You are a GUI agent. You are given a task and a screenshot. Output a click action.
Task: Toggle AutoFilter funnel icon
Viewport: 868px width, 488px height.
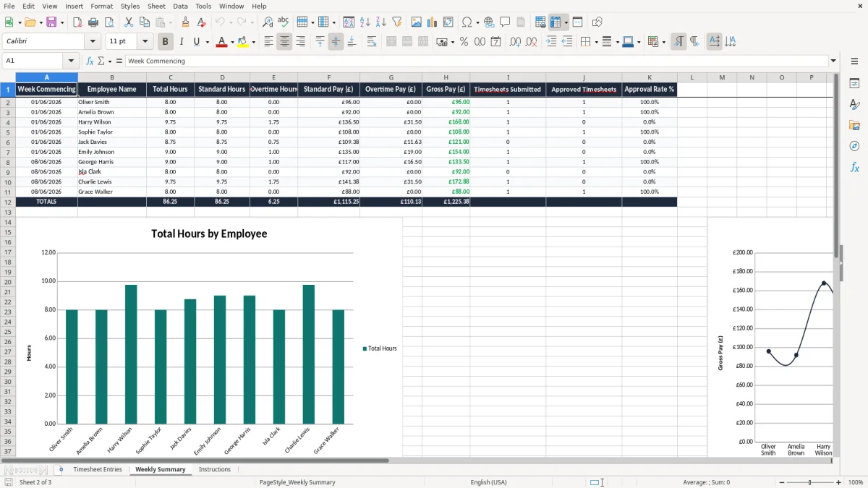pyautogui.click(x=396, y=22)
